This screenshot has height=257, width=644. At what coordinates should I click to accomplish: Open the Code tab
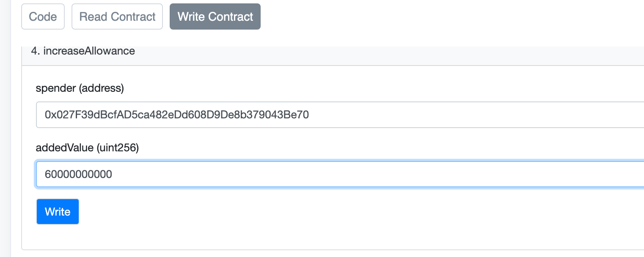coord(43,17)
